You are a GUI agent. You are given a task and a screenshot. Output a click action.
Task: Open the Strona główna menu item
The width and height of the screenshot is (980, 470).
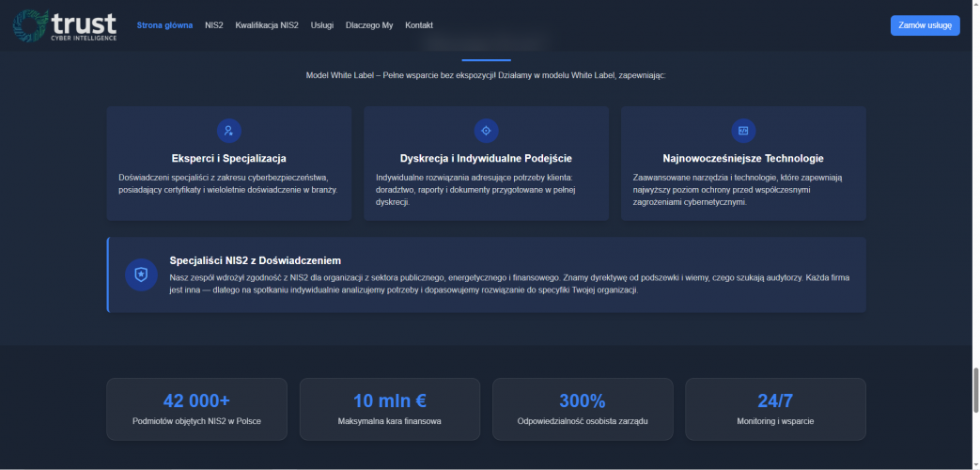pyautogui.click(x=165, y=25)
